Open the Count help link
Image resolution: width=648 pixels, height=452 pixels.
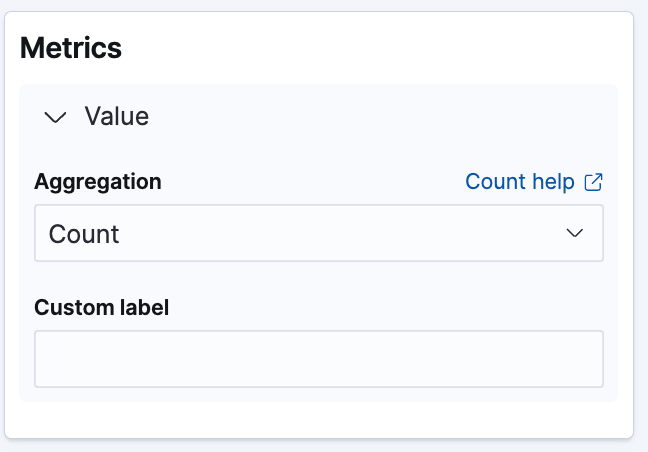(x=520, y=182)
